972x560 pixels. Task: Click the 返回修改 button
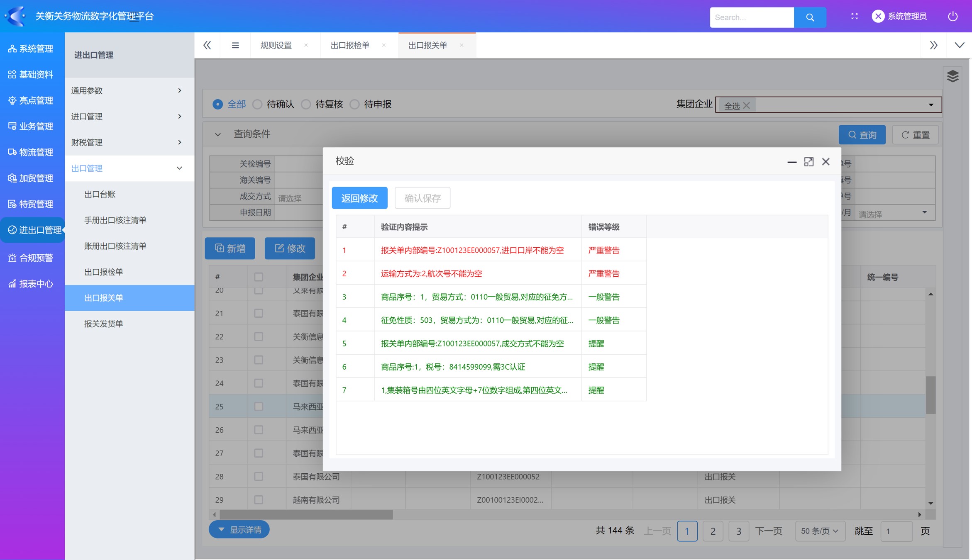click(359, 198)
